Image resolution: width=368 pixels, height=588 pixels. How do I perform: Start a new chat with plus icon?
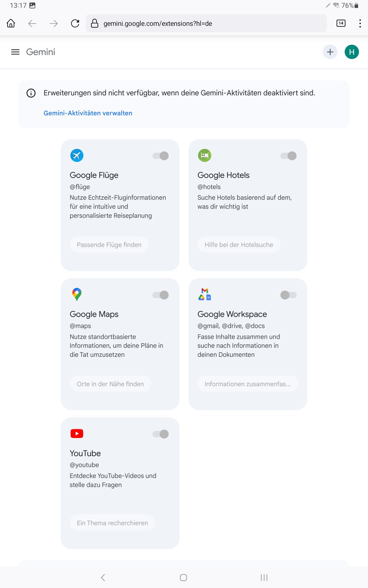[x=330, y=52]
